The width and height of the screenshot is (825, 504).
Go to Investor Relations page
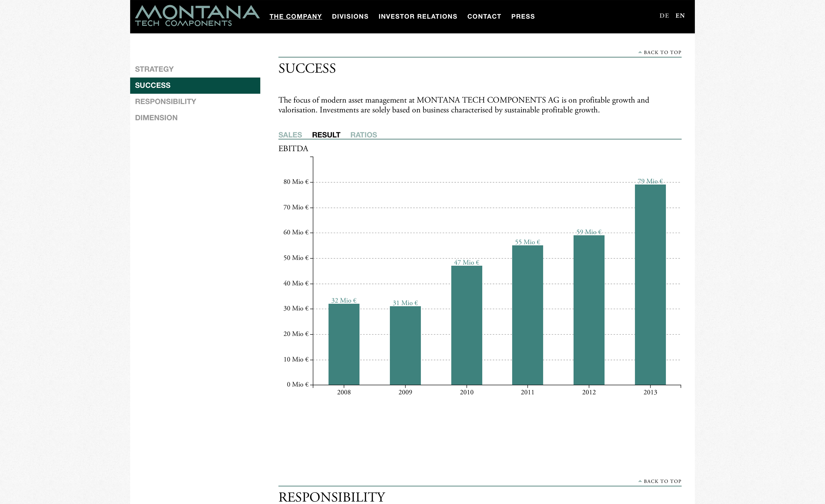tap(418, 16)
